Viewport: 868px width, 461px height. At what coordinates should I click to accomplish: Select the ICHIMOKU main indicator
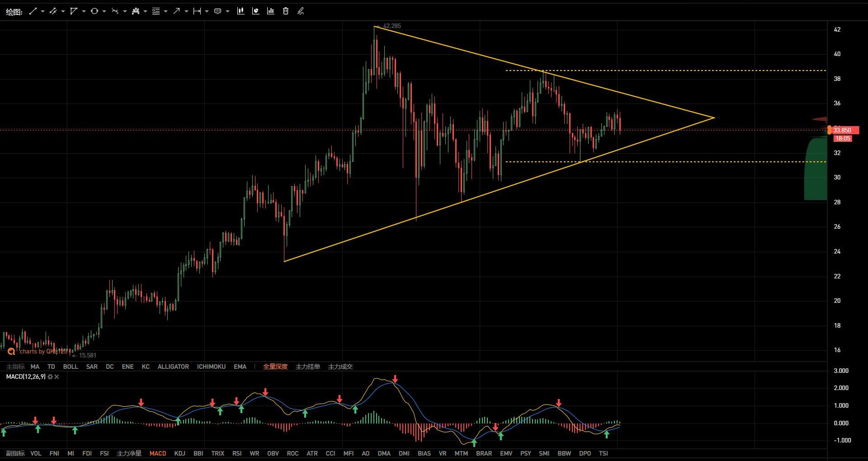211,367
